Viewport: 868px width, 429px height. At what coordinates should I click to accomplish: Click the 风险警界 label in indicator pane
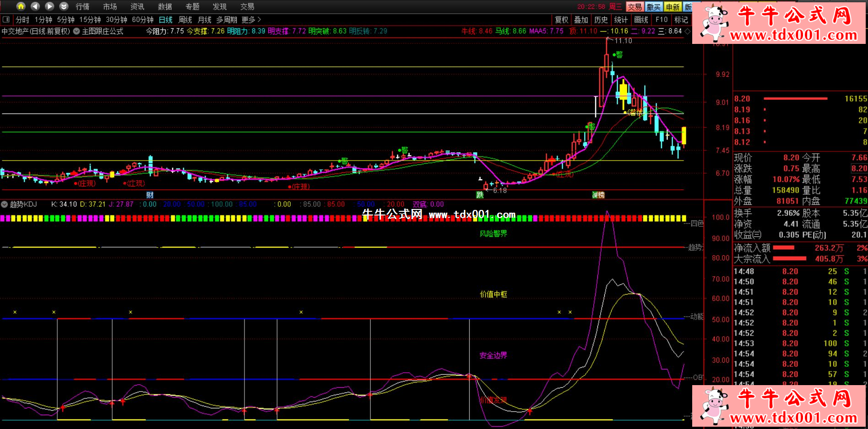pyautogui.click(x=493, y=234)
